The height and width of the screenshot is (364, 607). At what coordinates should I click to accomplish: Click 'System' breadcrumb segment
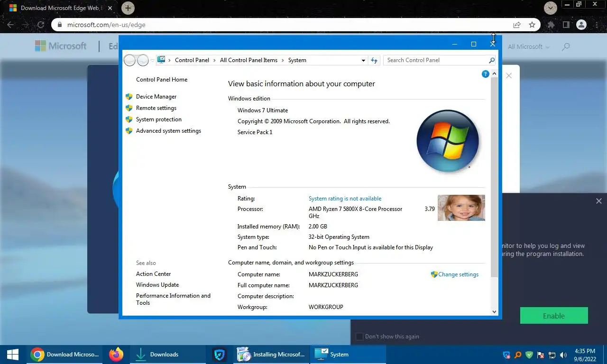coord(297,60)
